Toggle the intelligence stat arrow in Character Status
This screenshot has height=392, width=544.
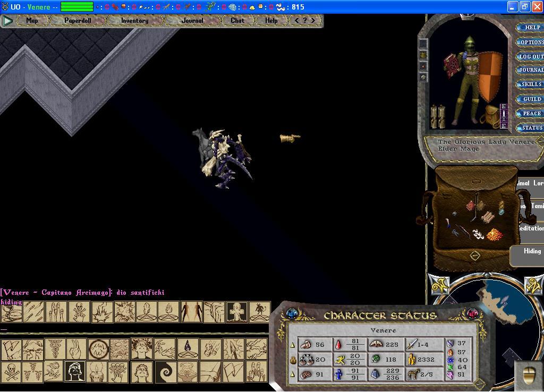point(293,374)
